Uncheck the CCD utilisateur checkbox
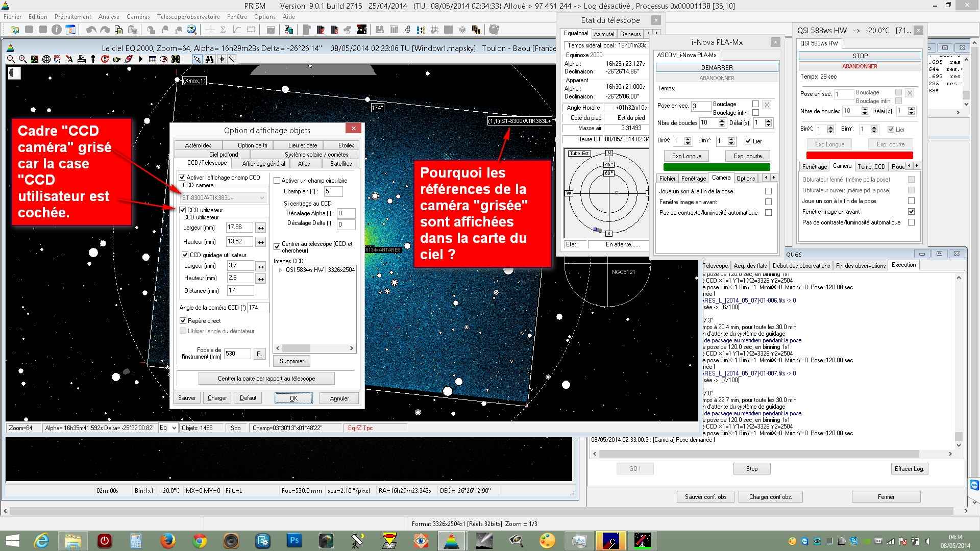Image resolution: width=980 pixels, height=551 pixels. click(183, 210)
